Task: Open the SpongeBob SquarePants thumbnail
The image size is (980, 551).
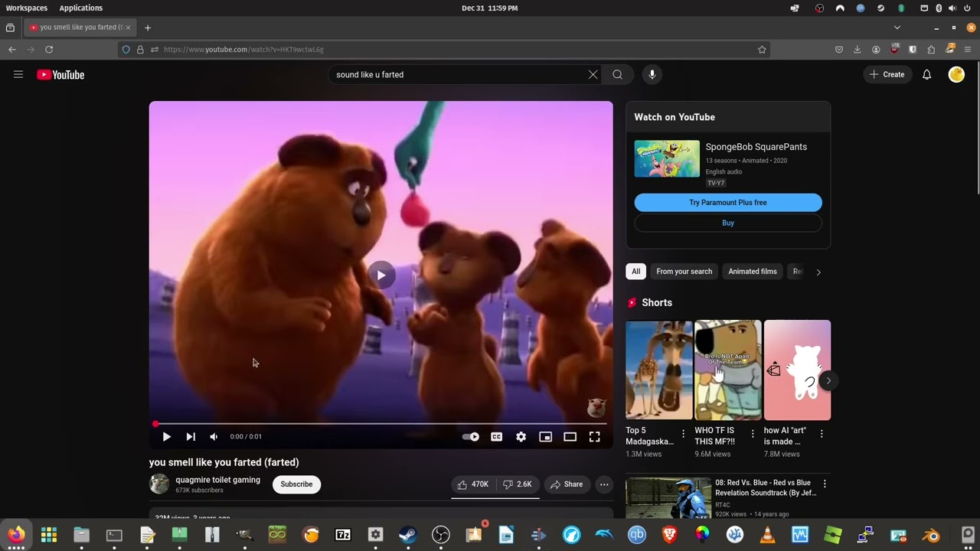Action: (667, 158)
